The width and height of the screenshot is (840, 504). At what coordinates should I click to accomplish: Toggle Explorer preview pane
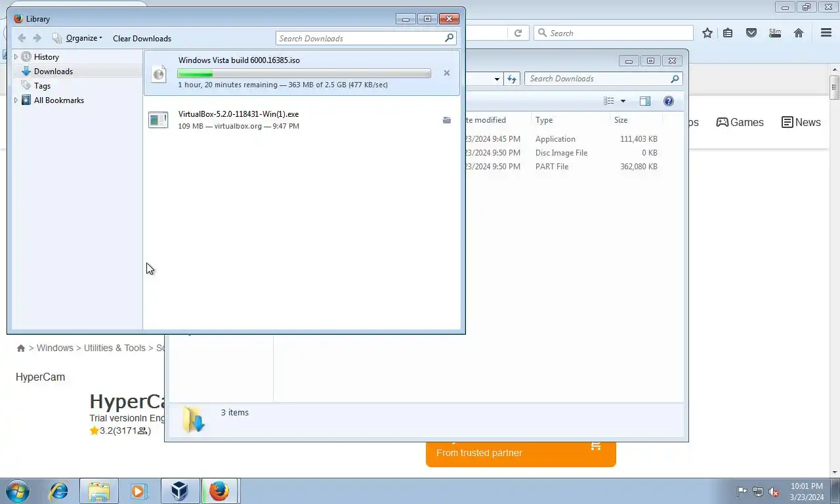click(x=645, y=101)
